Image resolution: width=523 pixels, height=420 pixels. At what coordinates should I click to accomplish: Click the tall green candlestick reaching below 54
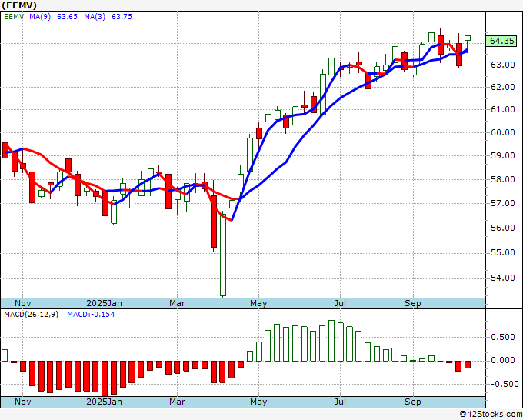pos(223,255)
